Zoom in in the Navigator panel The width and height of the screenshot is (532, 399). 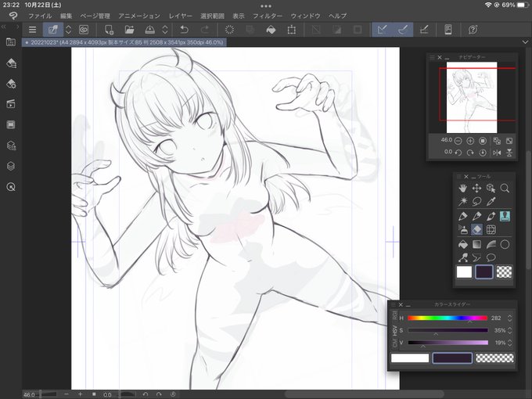470,141
